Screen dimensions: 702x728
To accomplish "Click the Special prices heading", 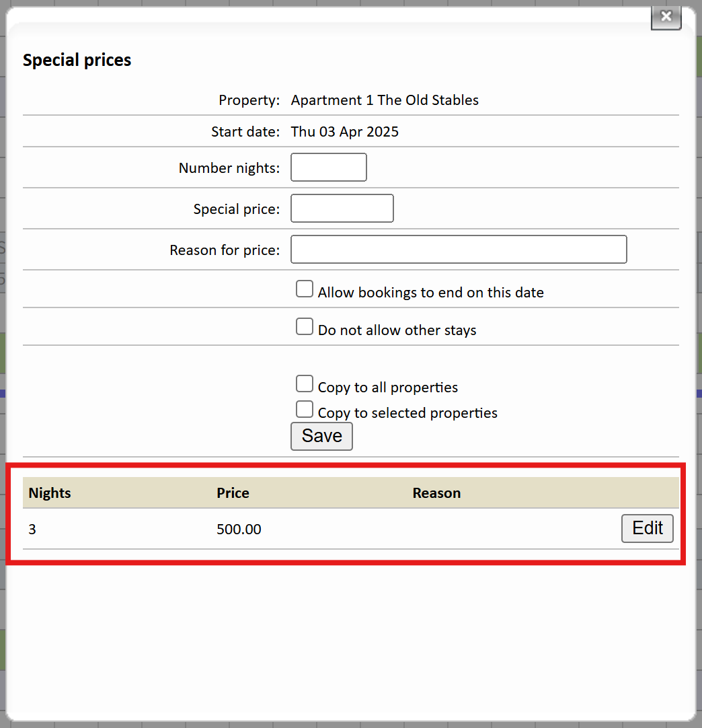I will (x=77, y=60).
